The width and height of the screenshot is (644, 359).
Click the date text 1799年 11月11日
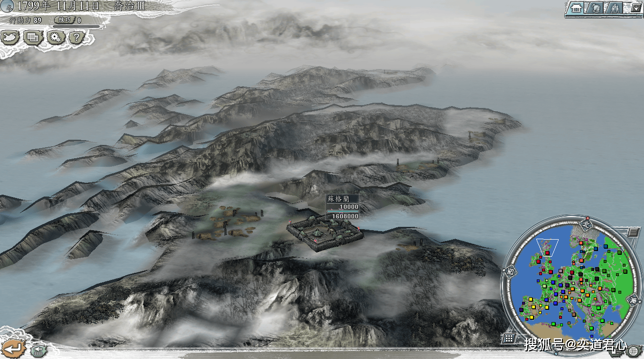59,7
